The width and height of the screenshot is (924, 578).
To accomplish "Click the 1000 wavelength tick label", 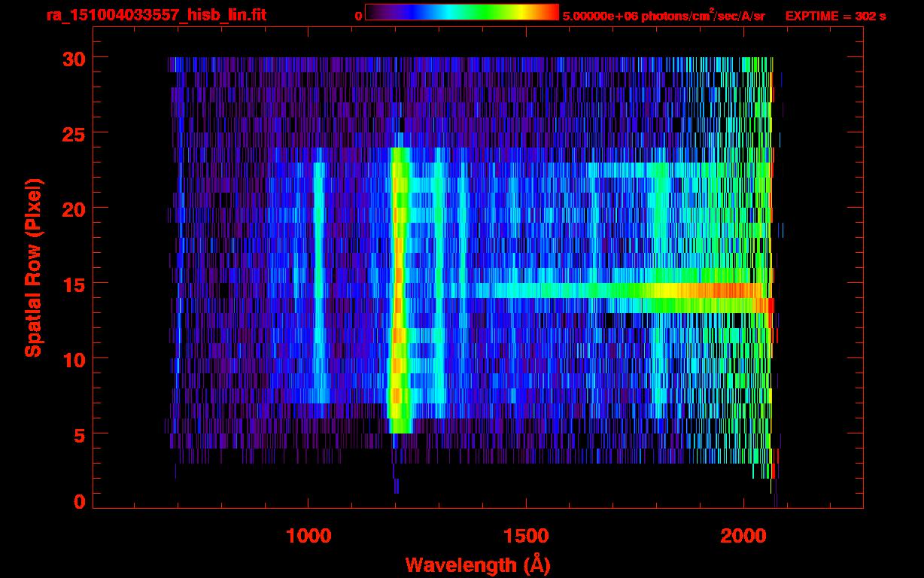I will [x=309, y=535].
